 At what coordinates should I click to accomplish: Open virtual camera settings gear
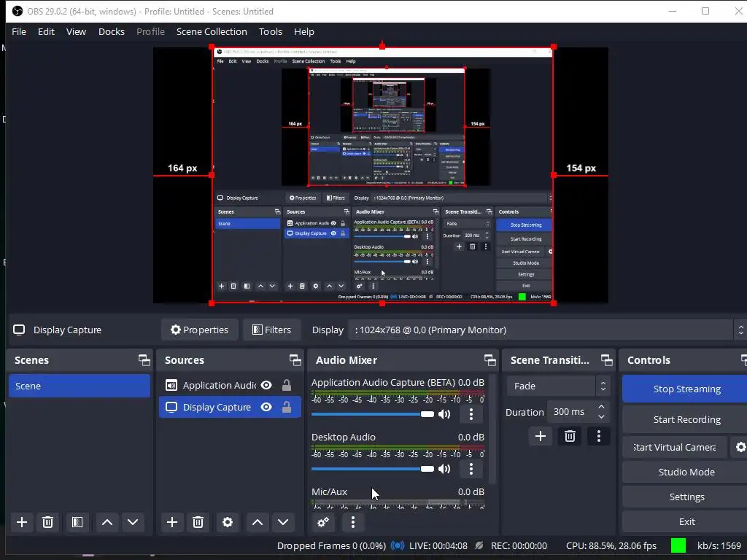(740, 447)
